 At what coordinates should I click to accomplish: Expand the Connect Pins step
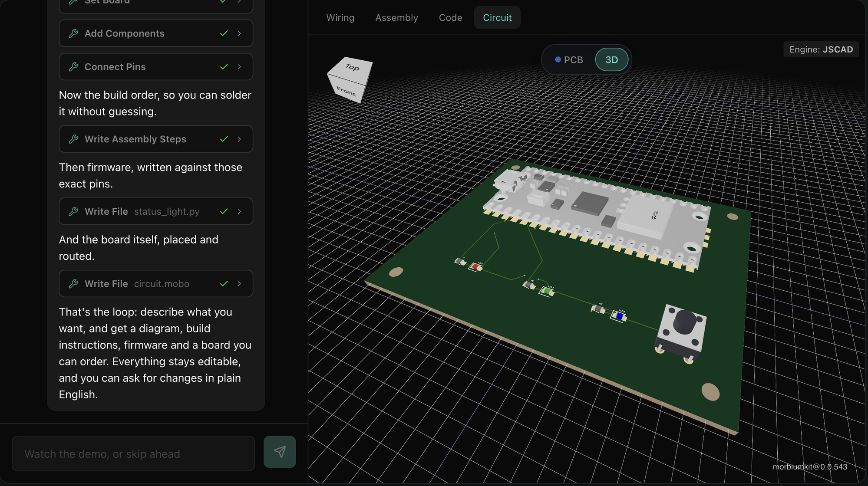(x=239, y=67)
